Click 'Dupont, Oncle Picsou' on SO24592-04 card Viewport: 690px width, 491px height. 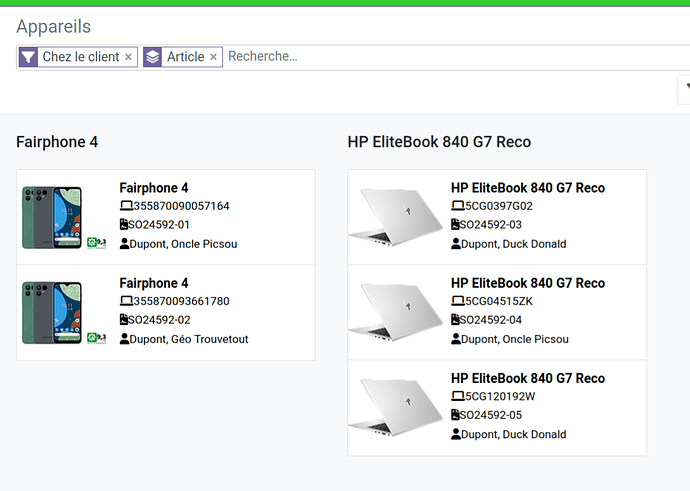pyautogui.click(x=515, y=339)
